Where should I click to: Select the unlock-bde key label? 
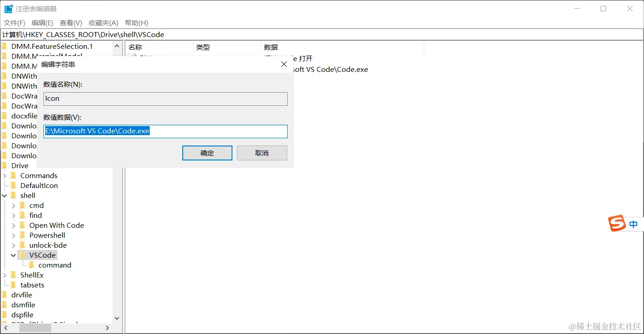48,245
